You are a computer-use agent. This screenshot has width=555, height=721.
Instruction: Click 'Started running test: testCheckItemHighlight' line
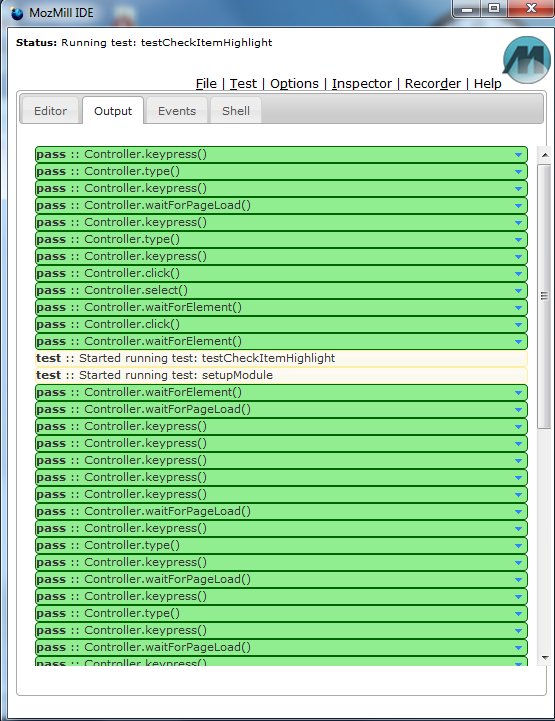click(281, 358)
